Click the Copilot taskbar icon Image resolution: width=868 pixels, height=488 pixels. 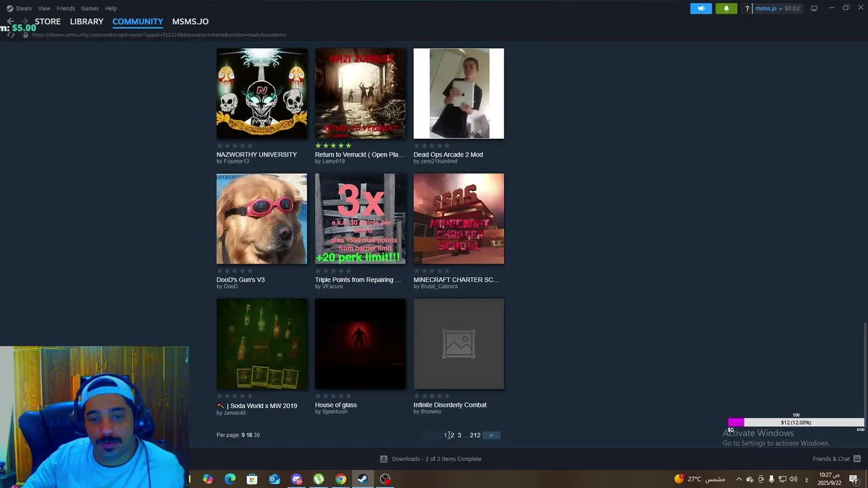click(208, 479)
